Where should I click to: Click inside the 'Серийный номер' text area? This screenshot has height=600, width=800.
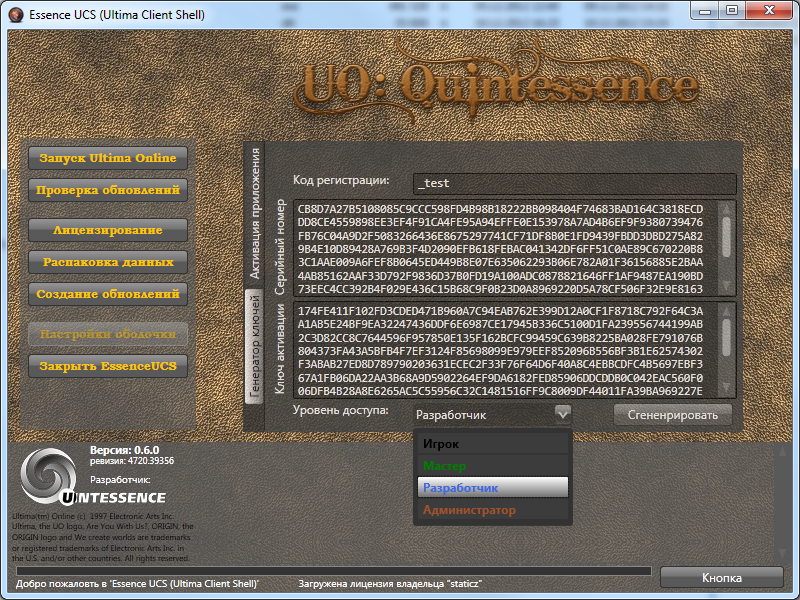(x=507, y=248)
